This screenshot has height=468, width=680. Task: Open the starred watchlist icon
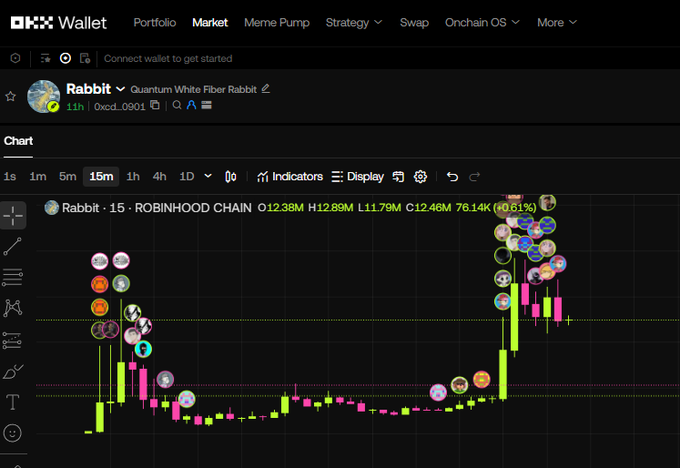pyautogui.click(x=45, y=58)
